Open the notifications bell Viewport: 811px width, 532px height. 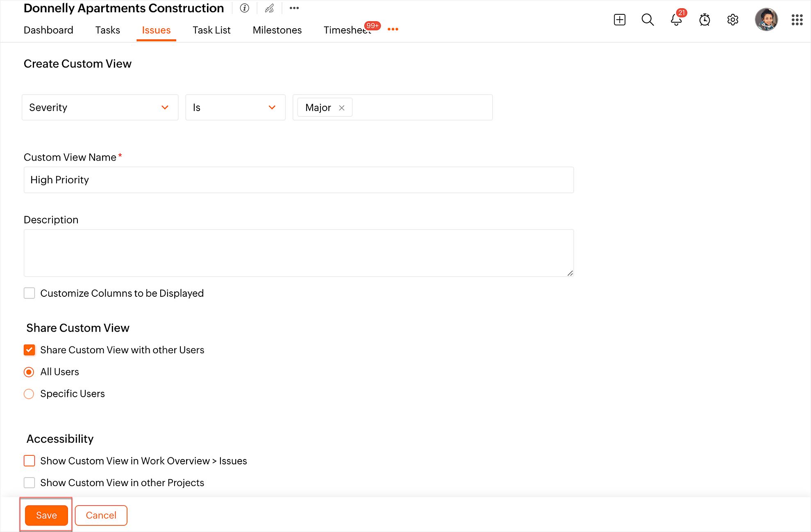point(676,20)
